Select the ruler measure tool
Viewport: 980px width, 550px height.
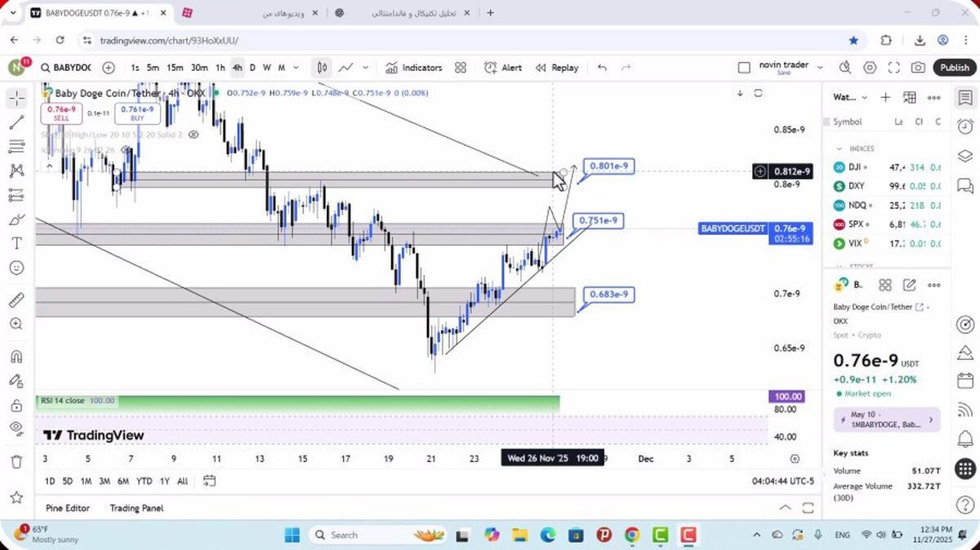coord(16,300)
